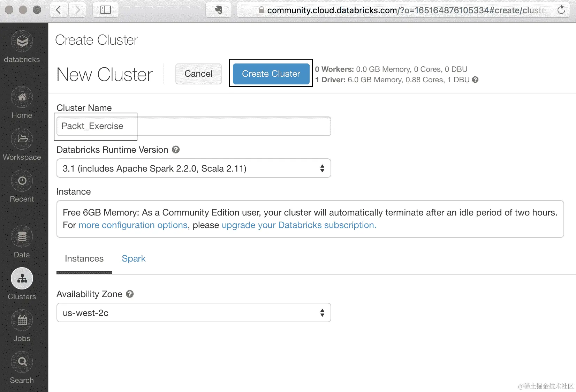Select the Instances tab
Image resolution: width=576 pixels, height=392 pixels.
[84, 258]
